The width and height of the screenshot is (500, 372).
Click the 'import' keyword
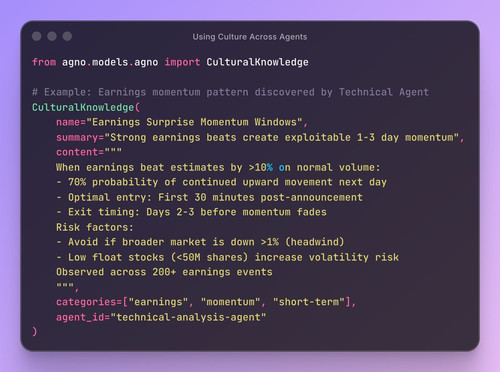182,62
